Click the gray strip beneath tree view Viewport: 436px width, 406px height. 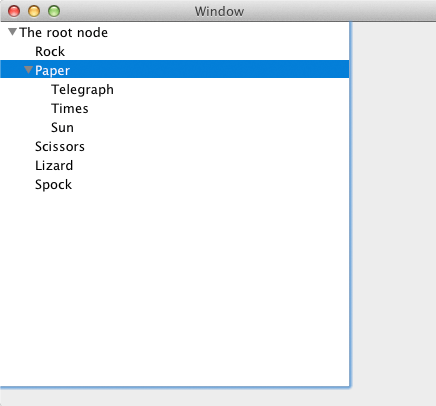click(x=218, y=397)
